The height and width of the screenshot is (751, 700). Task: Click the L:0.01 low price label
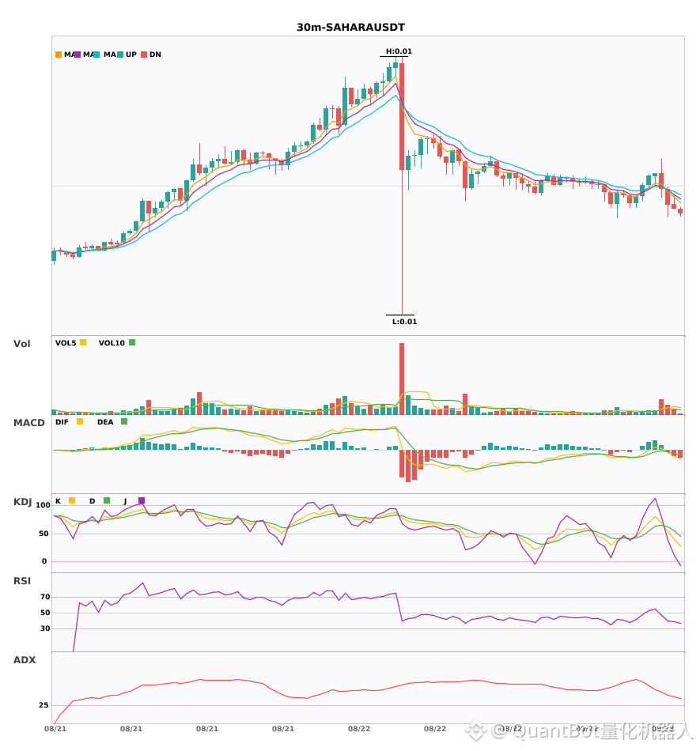click(405, 322)
